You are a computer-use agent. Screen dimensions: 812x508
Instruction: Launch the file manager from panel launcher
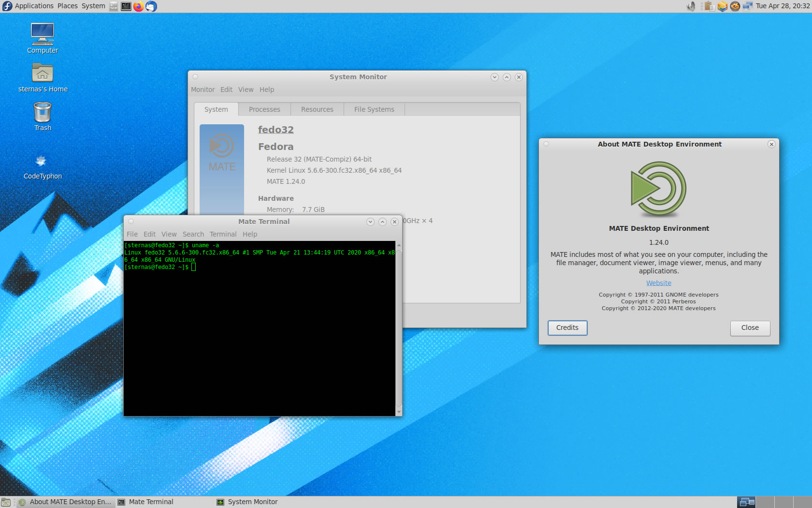point(114,6)
